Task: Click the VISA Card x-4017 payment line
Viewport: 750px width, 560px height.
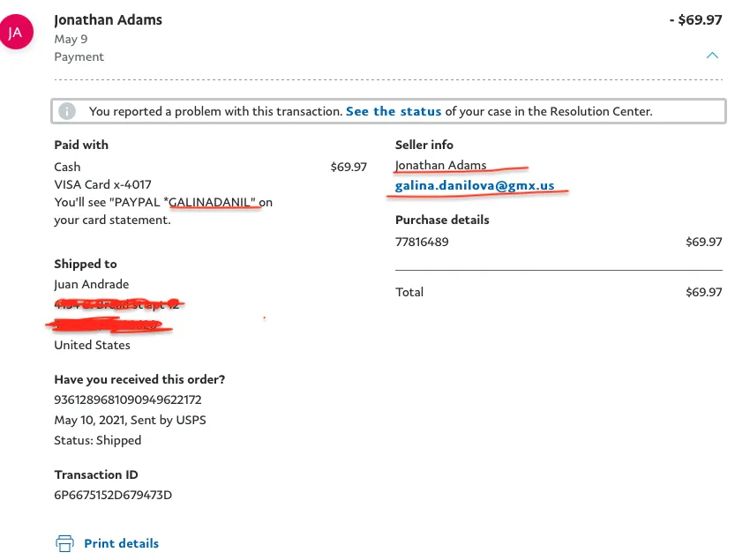Action: [x=103, y=184]
